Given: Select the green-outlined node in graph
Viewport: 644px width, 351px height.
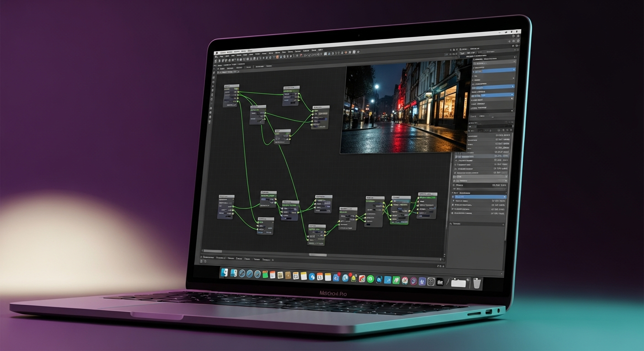Looking at the screenshot, I should [400, 210].
